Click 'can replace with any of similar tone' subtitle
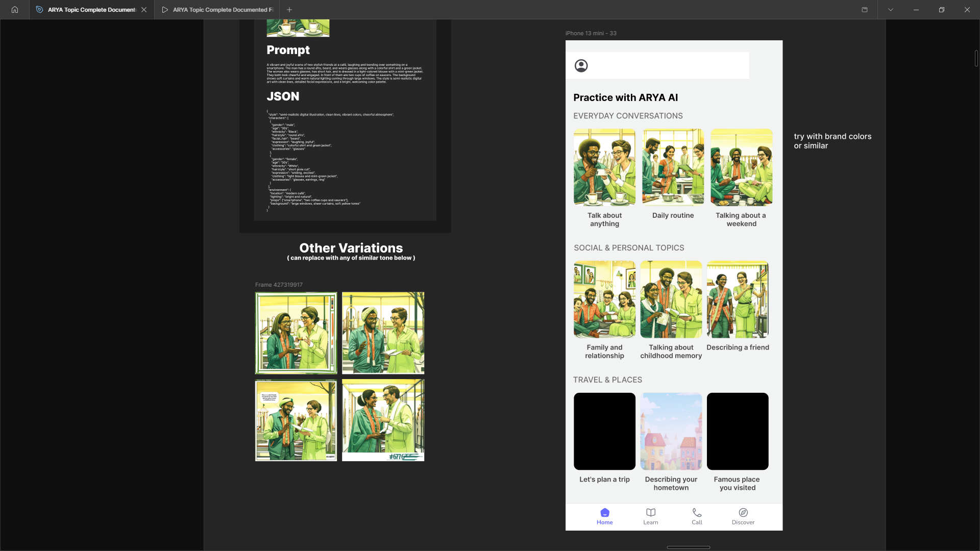The image size is (980, 551). click(351, 258)
